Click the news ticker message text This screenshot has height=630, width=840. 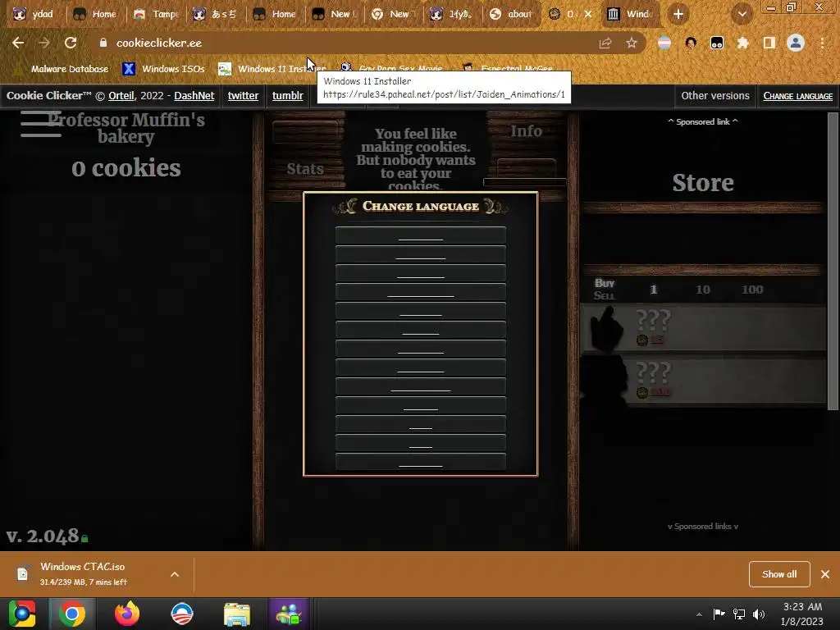click(416, 159)
